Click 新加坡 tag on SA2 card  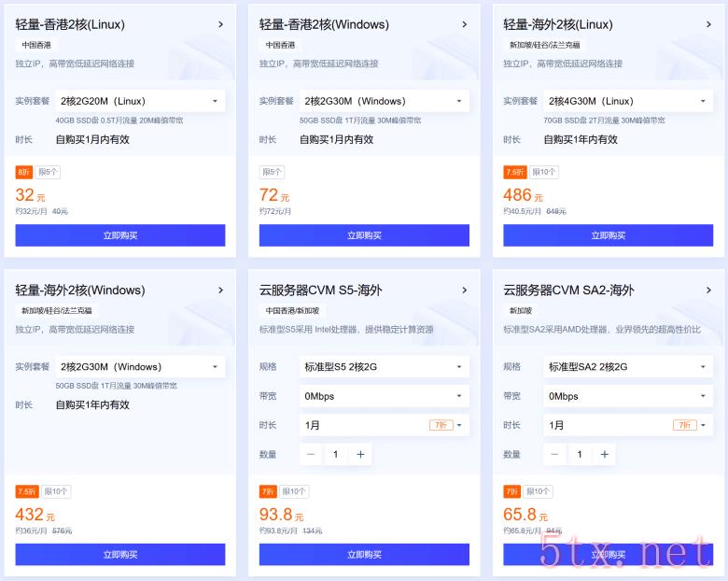[x=521, y=310]
